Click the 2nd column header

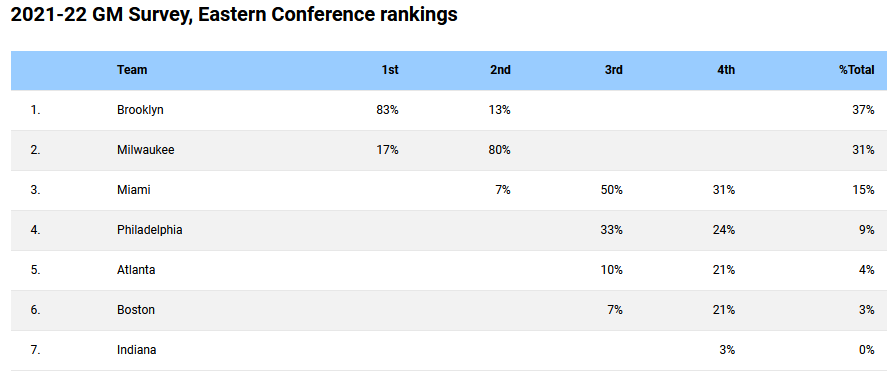pos(501,70)
